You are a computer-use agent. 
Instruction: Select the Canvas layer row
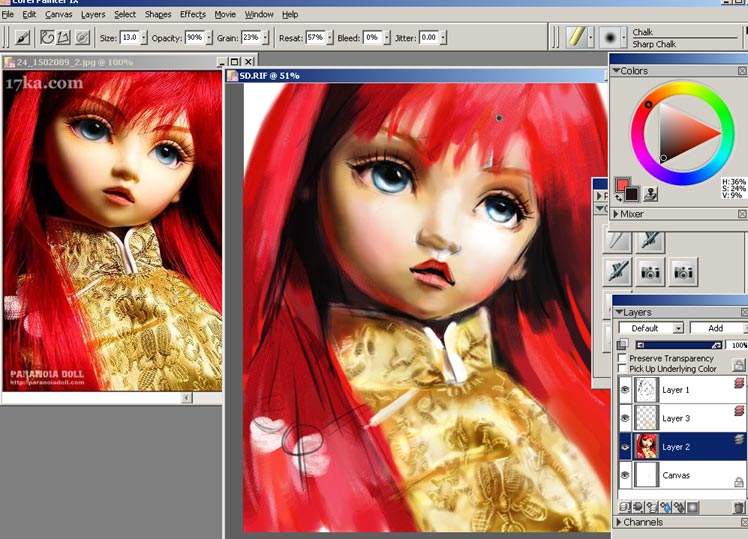click(x=682, y=475)
